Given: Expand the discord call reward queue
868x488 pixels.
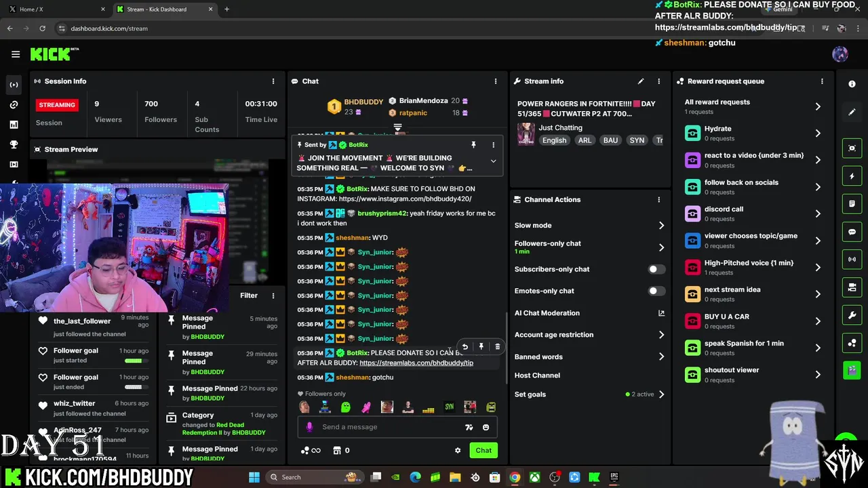Looking at the screenshot, I should [x=753, y=213].
